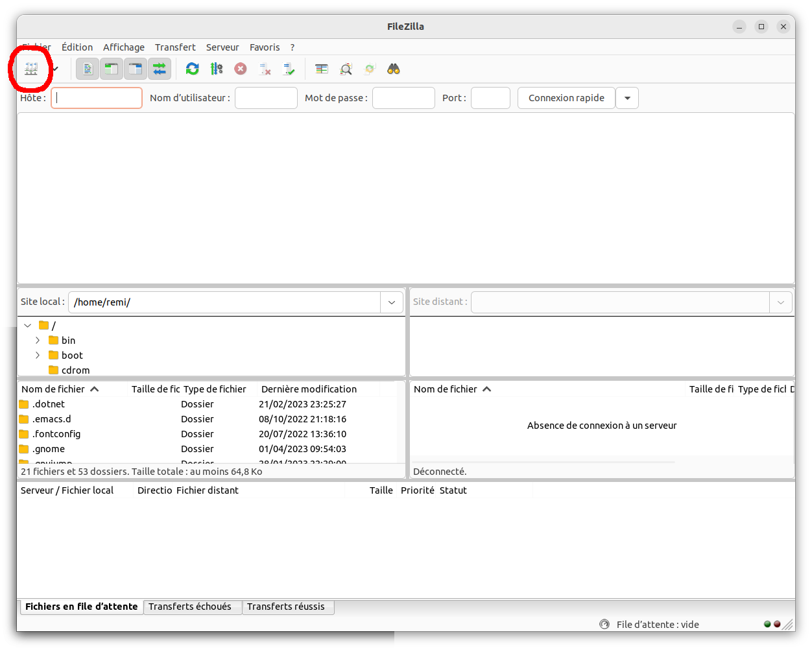Viewport: 812px width, 650px height.
Task: Open the Connexion rapide history dropdown
Action: [627, 98]
